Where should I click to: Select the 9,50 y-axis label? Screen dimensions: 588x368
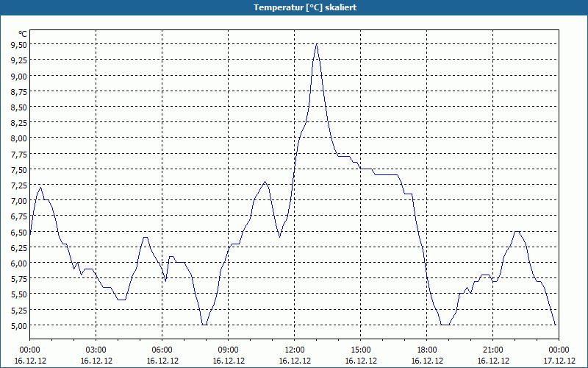coord(20,45)
